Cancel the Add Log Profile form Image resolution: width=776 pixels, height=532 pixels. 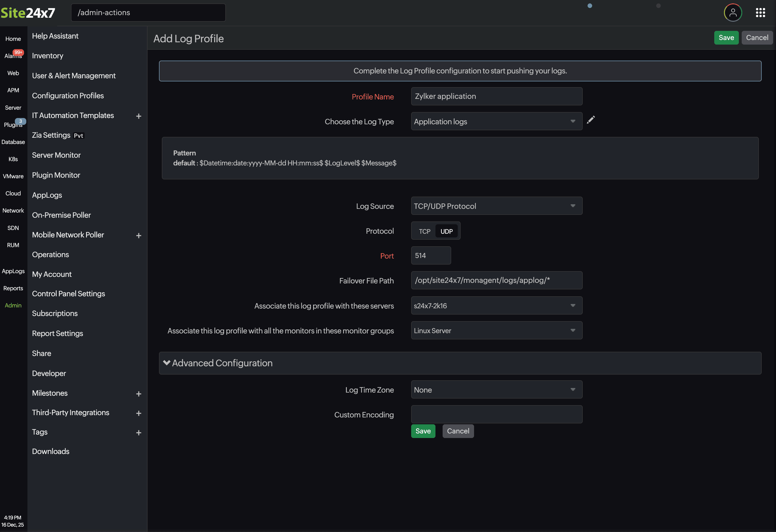[x=757, y=38]
